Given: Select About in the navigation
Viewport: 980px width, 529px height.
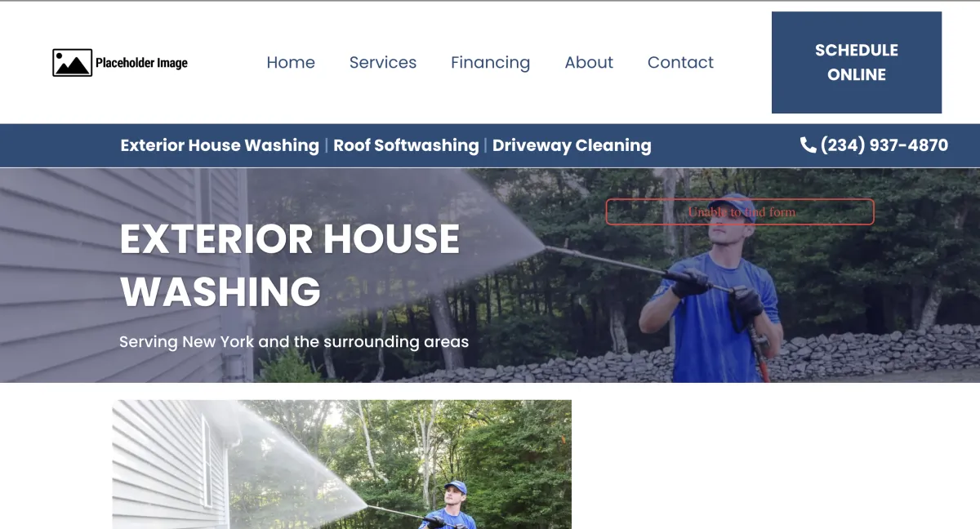Looking at the screenshot, I should coord(589,62).
